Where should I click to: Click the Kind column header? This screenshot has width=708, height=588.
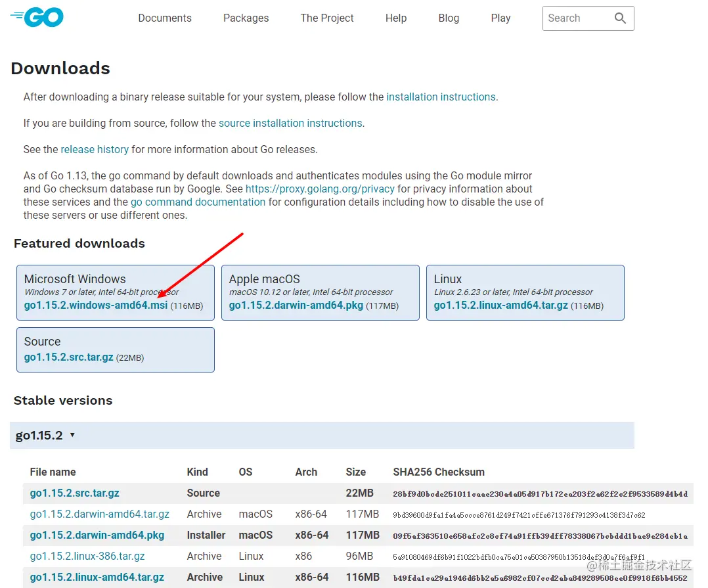pyautogui.click(x=197, y=472)
